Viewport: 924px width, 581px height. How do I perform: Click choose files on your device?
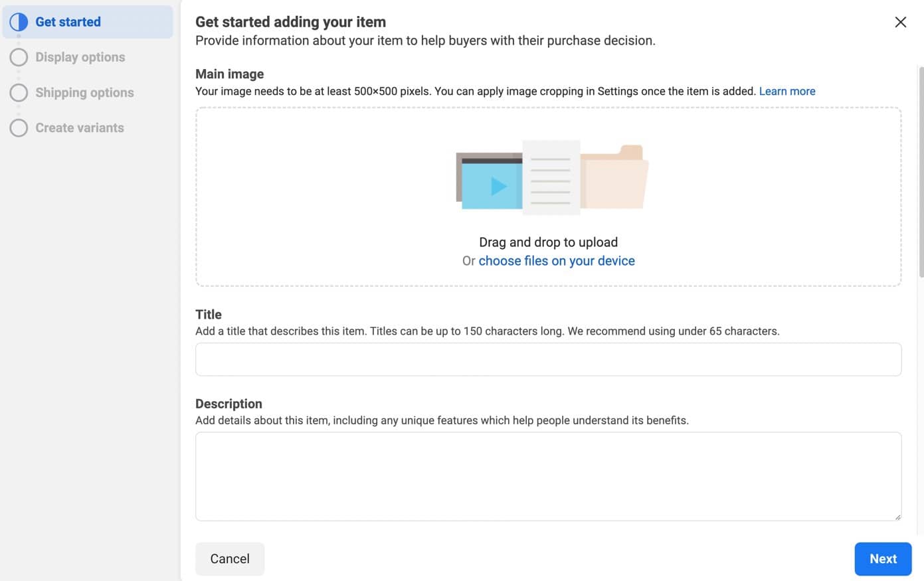coord(557,261)
